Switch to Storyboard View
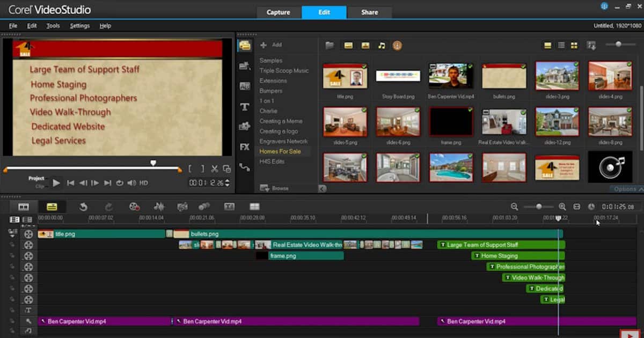This screenshot has height=338, width=644. coord(23,207)
